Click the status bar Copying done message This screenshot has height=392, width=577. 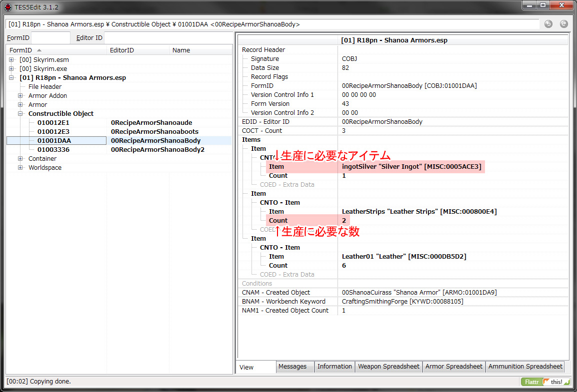coord(38,382)
